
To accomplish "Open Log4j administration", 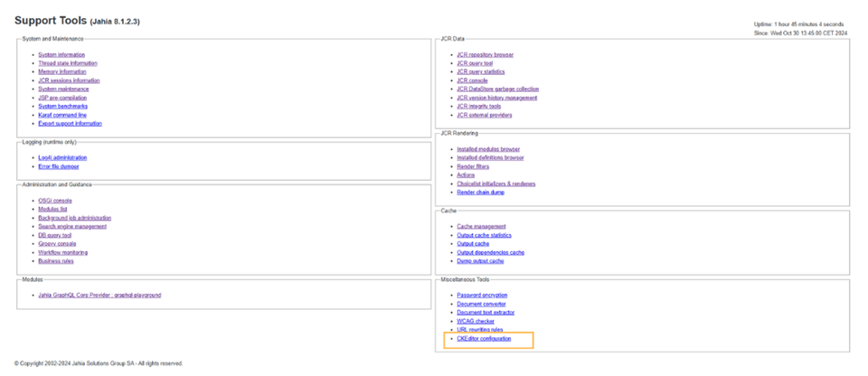I will pos(62,158).
